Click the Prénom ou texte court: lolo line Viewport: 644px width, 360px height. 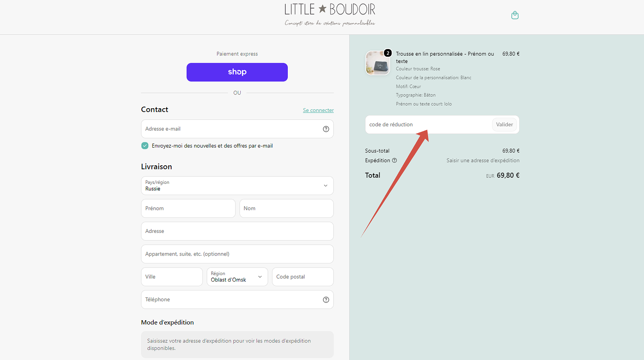tap(424, 104)
